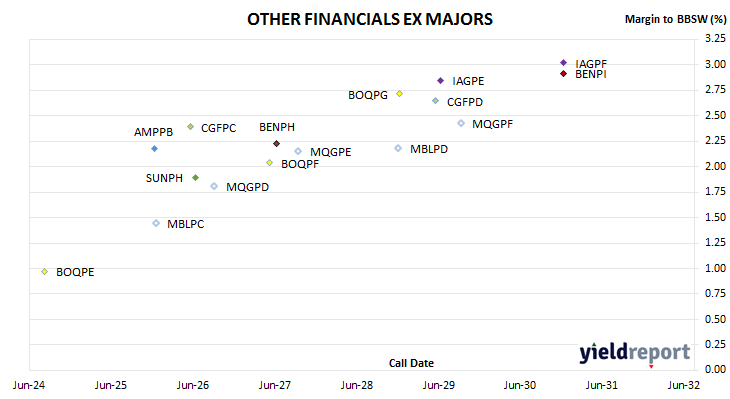Screen dimensions: 730x399
Task: Click the yieldreport logo
Action: [x=634, y=352]
